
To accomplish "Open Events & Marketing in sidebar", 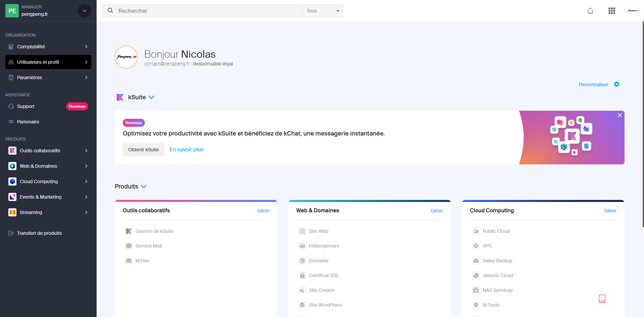I will 48,197.
